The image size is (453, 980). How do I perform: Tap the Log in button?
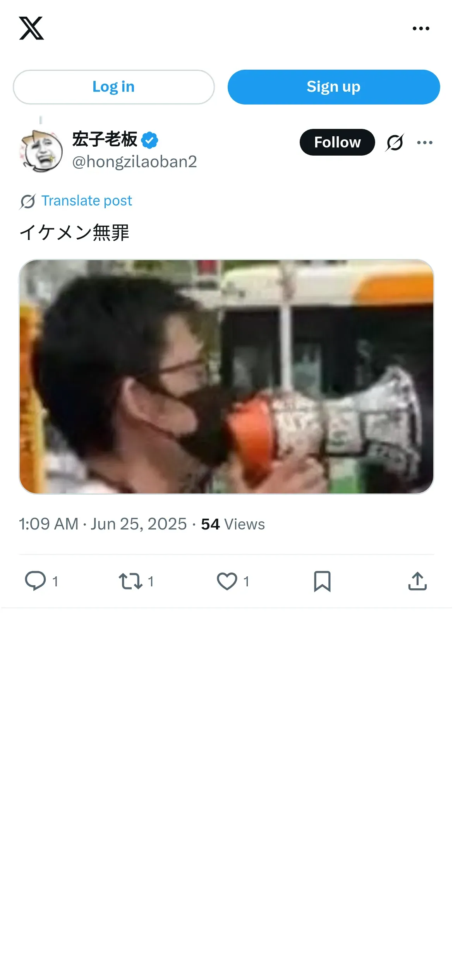coord(113,87)
